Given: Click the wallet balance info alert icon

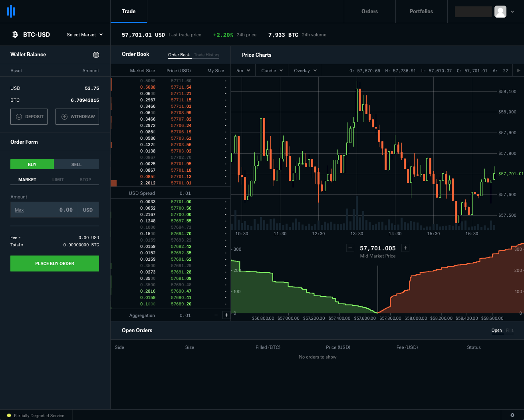Looking at the screenshot, I should [96, 55].
